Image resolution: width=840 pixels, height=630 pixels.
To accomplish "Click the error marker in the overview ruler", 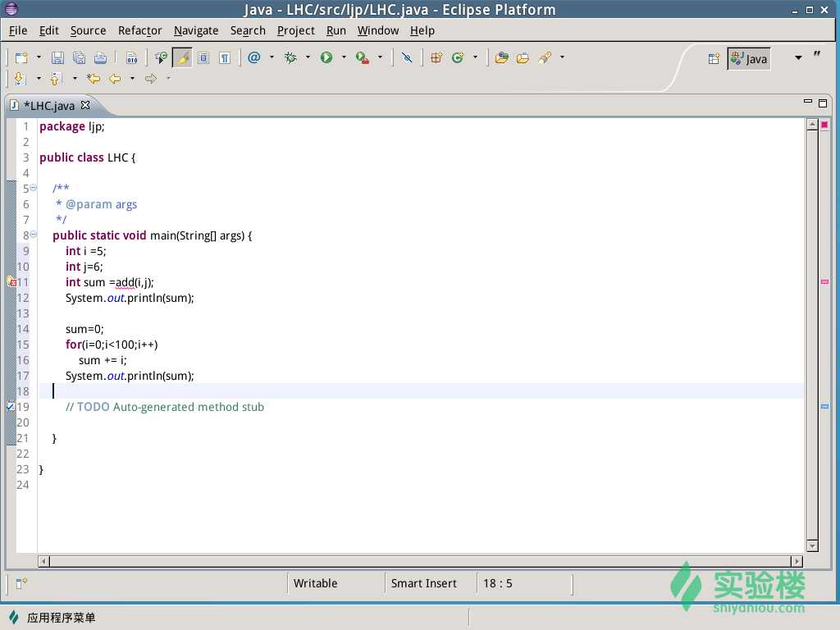I will click(824, 282).
